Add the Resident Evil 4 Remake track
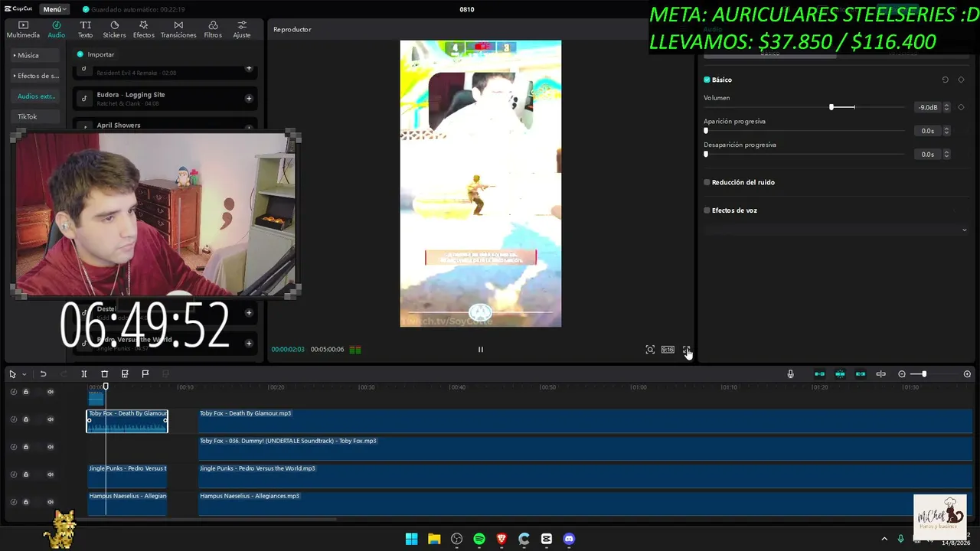 point(249,68)
